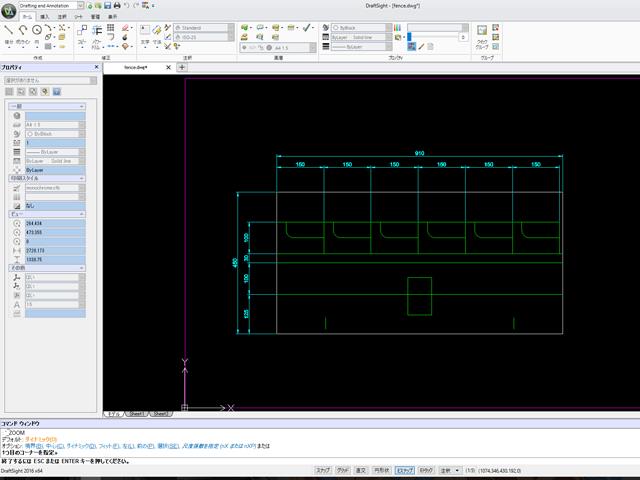Click the Center option link in command window
Image resolution: width=640 pixels, height=480 pixels.
(x=56, y=446)
